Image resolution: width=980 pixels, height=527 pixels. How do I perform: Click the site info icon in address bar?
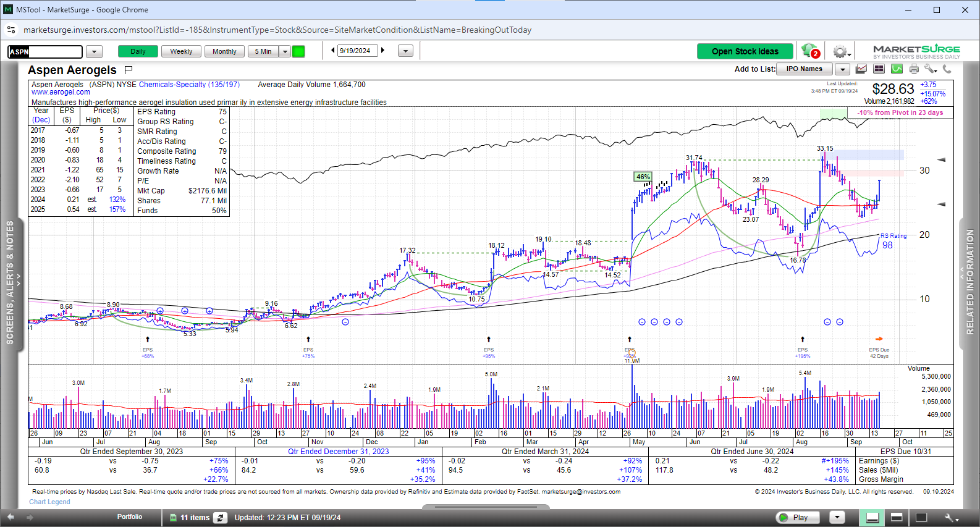[11, 30]
